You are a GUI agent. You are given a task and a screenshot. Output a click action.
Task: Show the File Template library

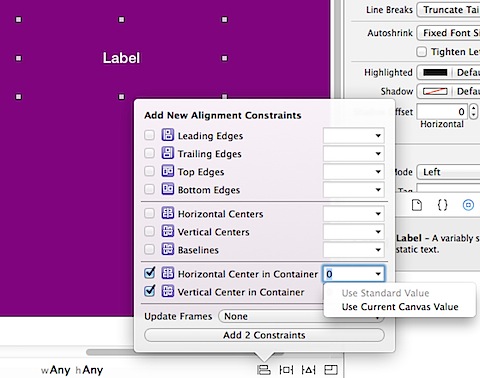point(417,205)
